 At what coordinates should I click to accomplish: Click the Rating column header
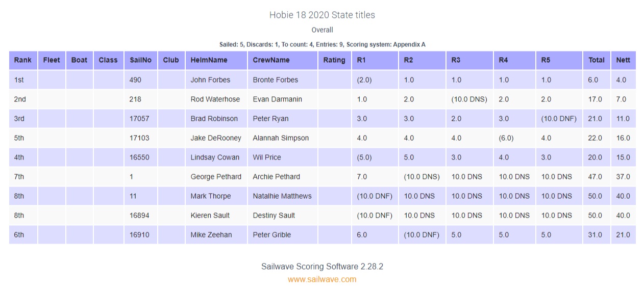click(x=334, y=60)
